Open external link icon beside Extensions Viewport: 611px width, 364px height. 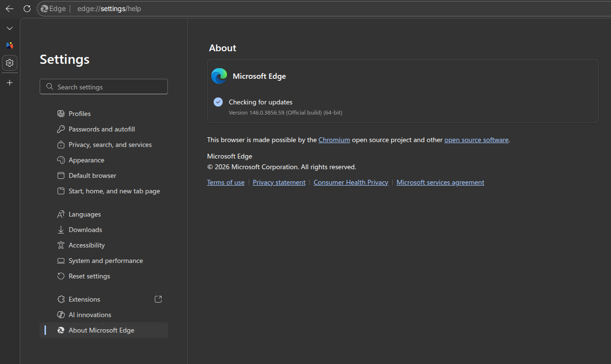click(x=158, y=299)
